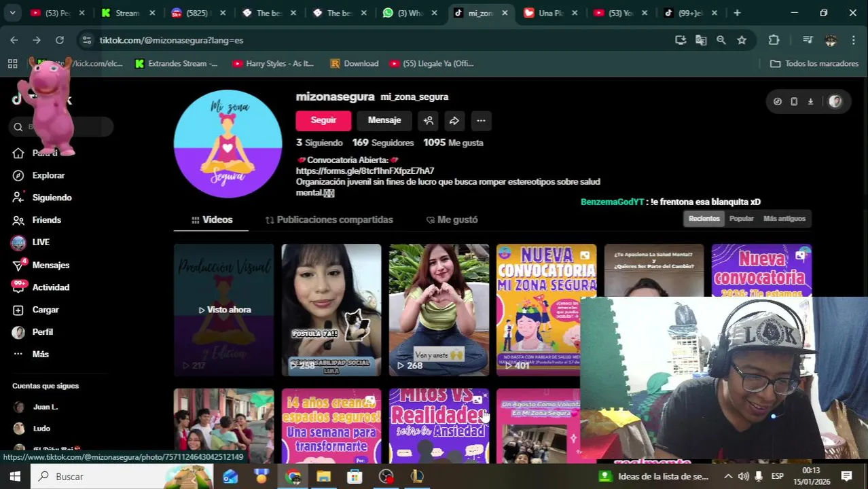Open the media control playlist icon

pyautogui.click(x=808, y=40)
